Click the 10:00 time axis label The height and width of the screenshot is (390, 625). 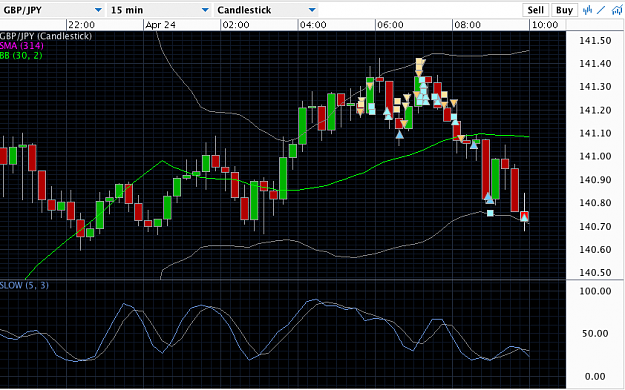pyautogui.click(x=545, y=25)
